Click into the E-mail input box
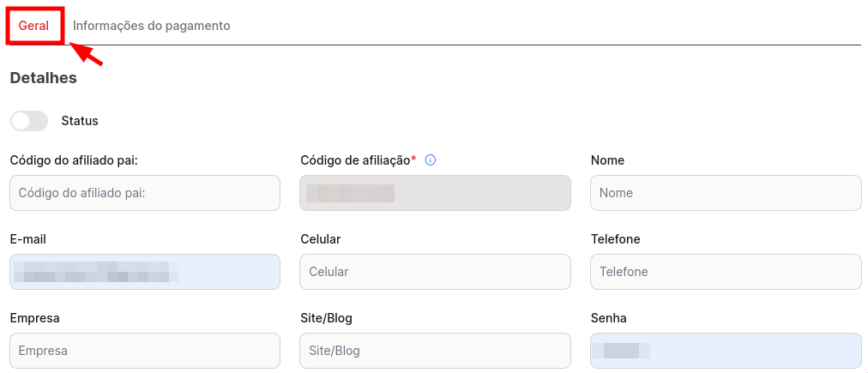The width and height of the screenshot is (868, 373). click(145, 272)
